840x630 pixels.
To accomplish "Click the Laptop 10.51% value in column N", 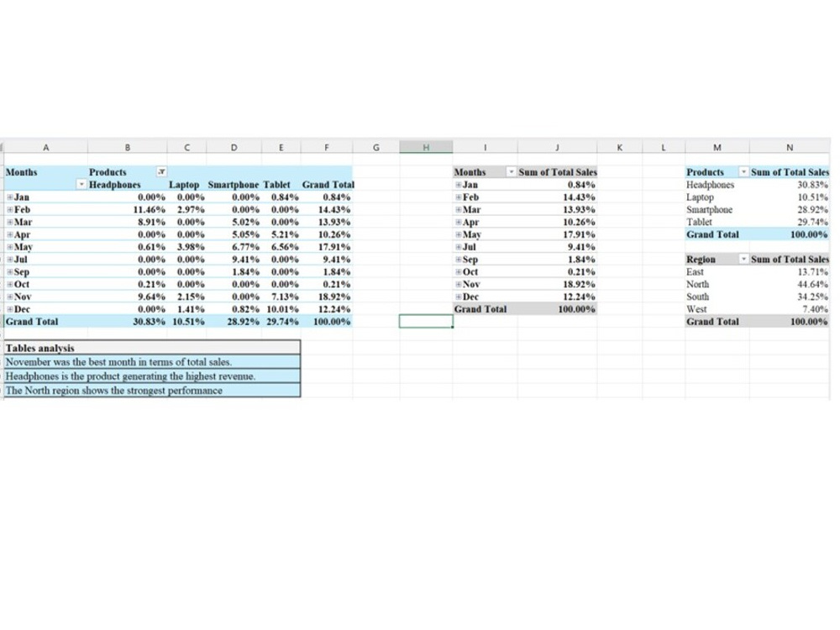I will (x=790, y=197).
